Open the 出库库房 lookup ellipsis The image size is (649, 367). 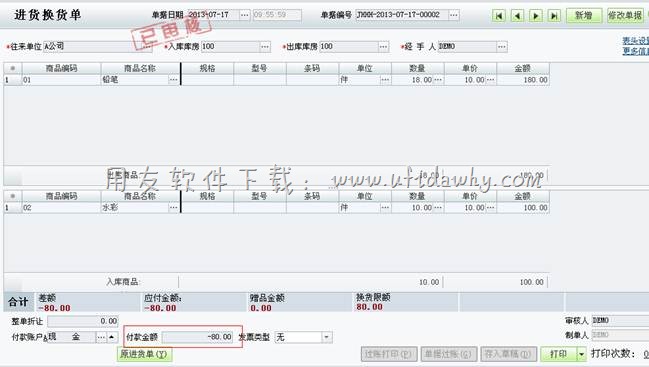pos(384,47)
